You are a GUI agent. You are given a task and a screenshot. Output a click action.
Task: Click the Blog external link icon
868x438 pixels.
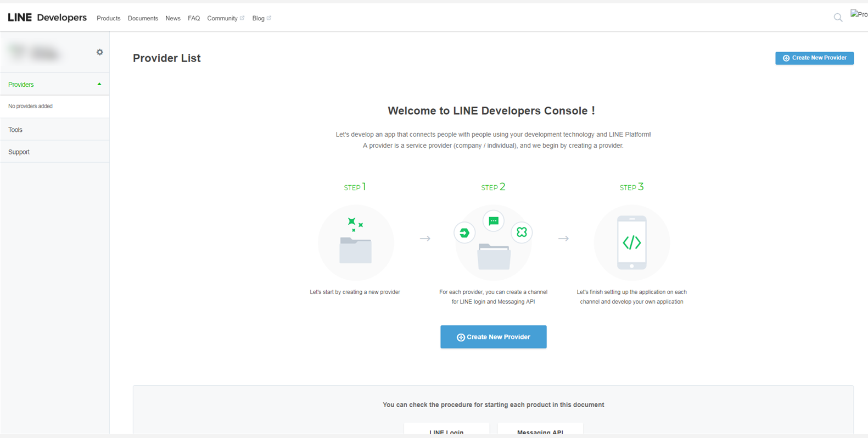coord(269,18)
